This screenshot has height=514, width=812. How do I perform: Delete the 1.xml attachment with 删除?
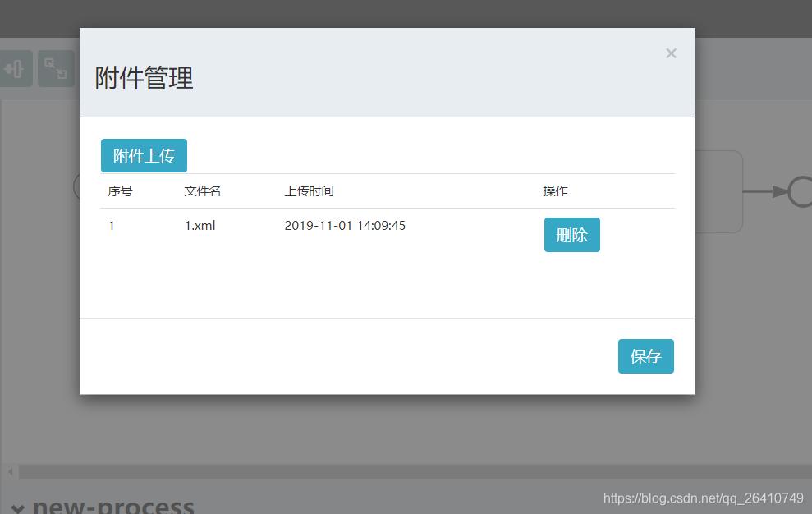pyautogui.click(x=571, y=235)
